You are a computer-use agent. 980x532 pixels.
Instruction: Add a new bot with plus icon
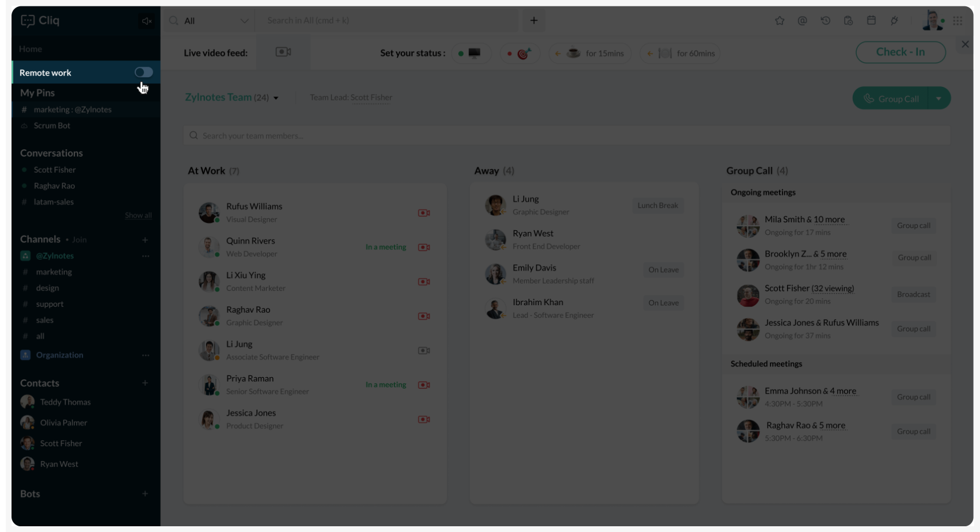coord(145,493)
